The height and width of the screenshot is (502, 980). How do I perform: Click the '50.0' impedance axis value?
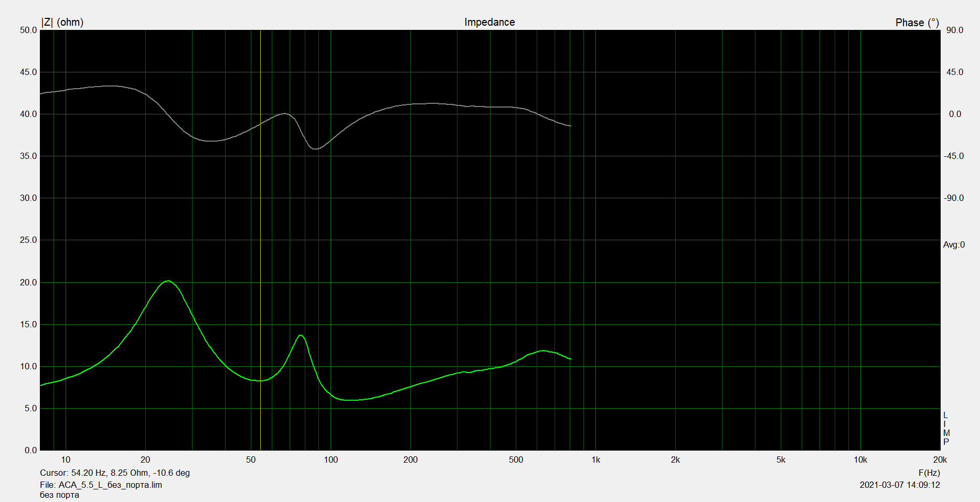[28, 30]
